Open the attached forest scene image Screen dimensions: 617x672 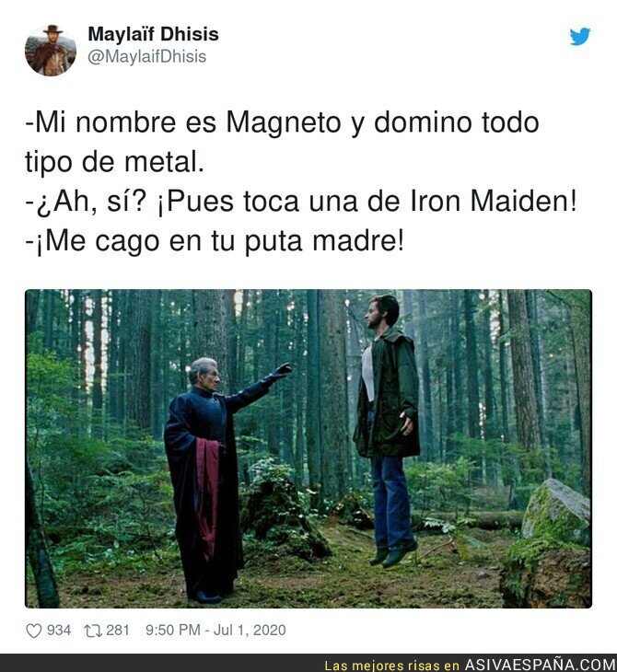click(308, 448)
